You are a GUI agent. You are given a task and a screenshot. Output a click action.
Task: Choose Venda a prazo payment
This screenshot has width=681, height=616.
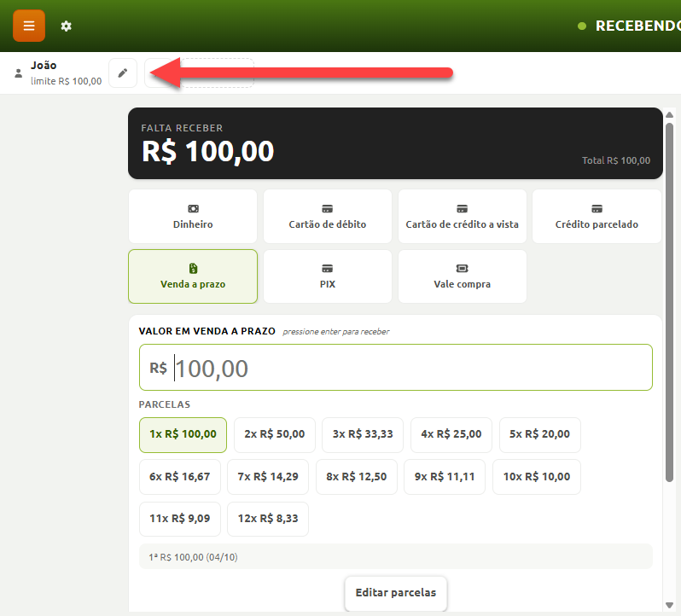coord(193,276)
